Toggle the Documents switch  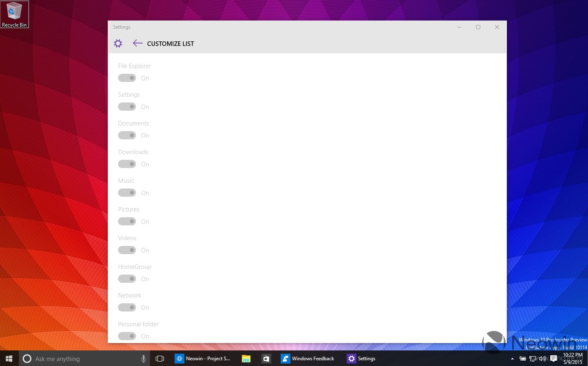[127, 135]
